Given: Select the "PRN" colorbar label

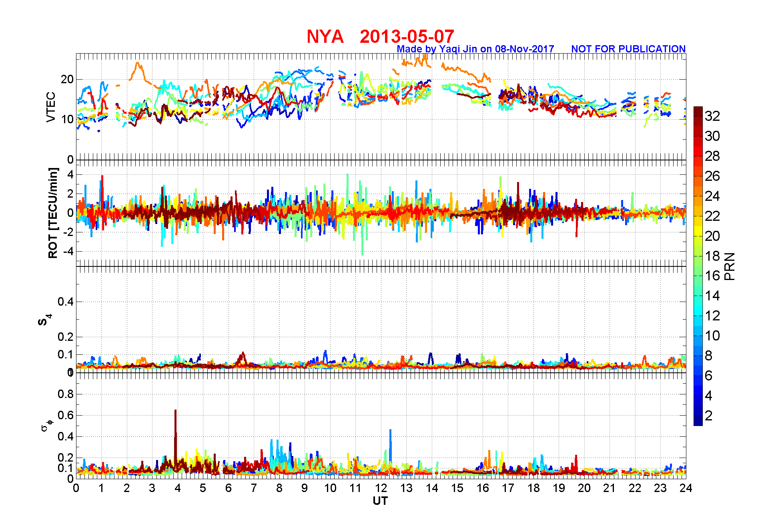Looking at the screenshot, I should (730, 266).
